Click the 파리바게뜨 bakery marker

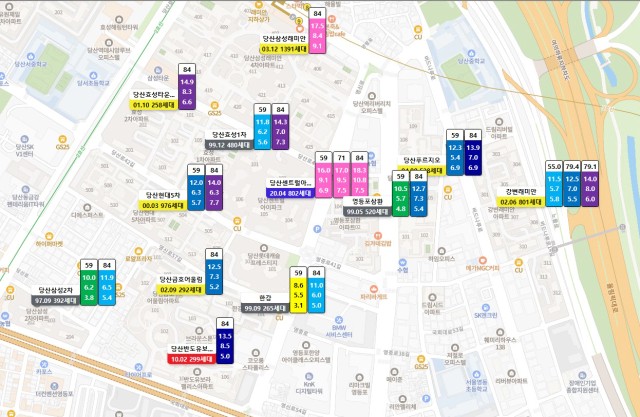[373, 289]
